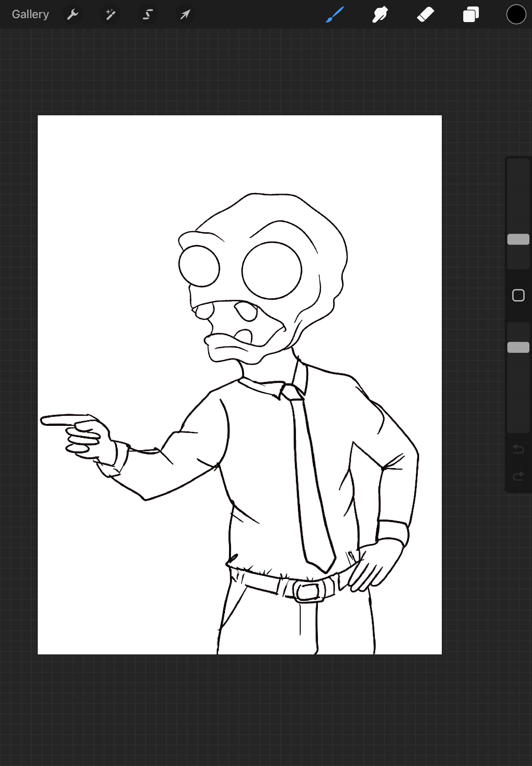This screenshot has height=766, width=532.
Task: Activate the Selection tool
Action: pyautogui.click(x=148, y=14)
